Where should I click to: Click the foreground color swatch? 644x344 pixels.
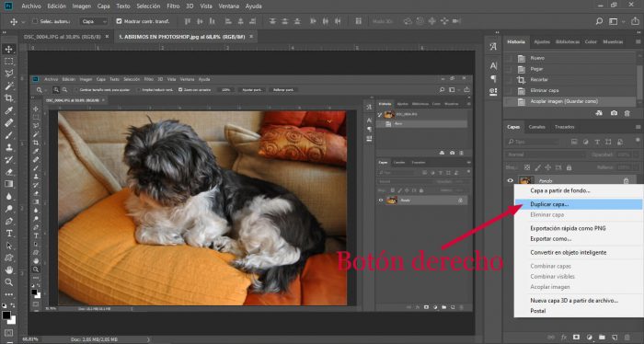pos(6,315)
